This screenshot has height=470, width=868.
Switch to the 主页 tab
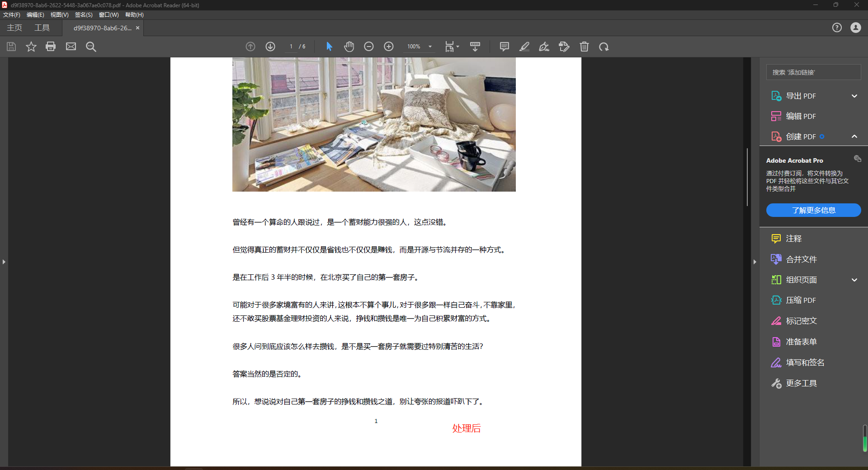pos(14,28)
